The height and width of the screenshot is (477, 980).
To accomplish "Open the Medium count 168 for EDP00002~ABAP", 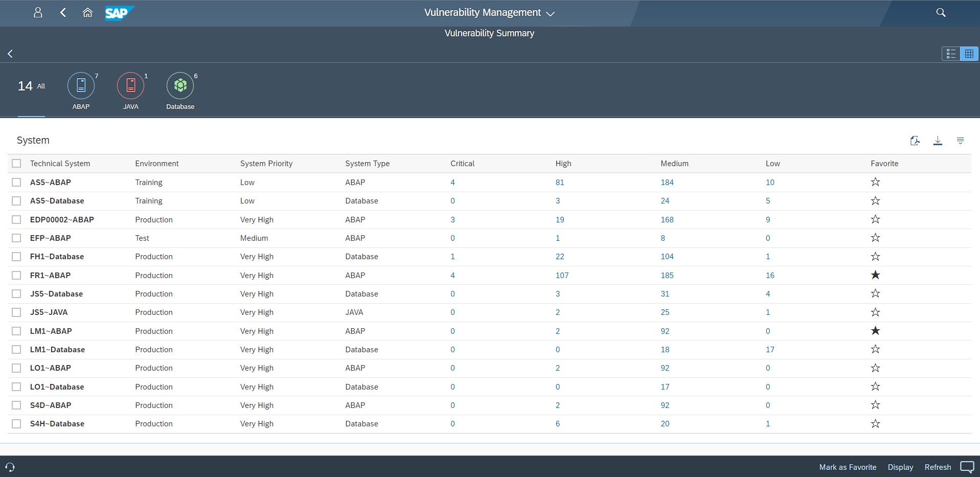I will (667, 219).
